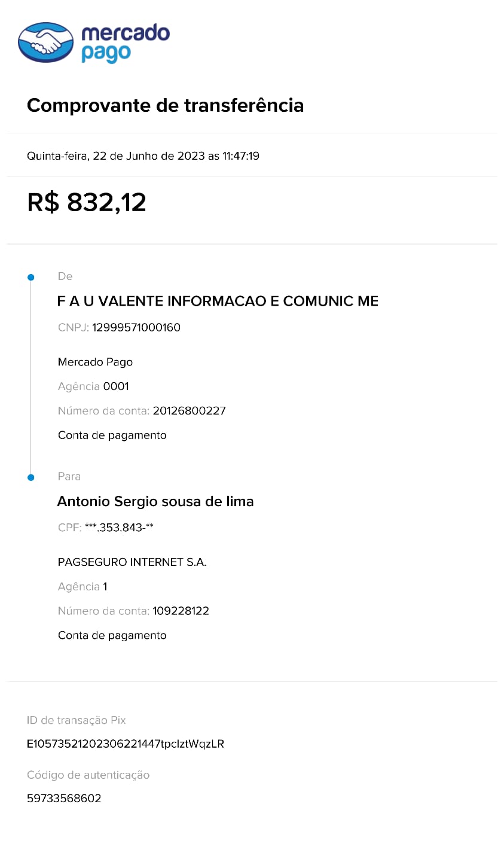Select sender Agência 0001 value
The image size is (504, 841).
116,386
